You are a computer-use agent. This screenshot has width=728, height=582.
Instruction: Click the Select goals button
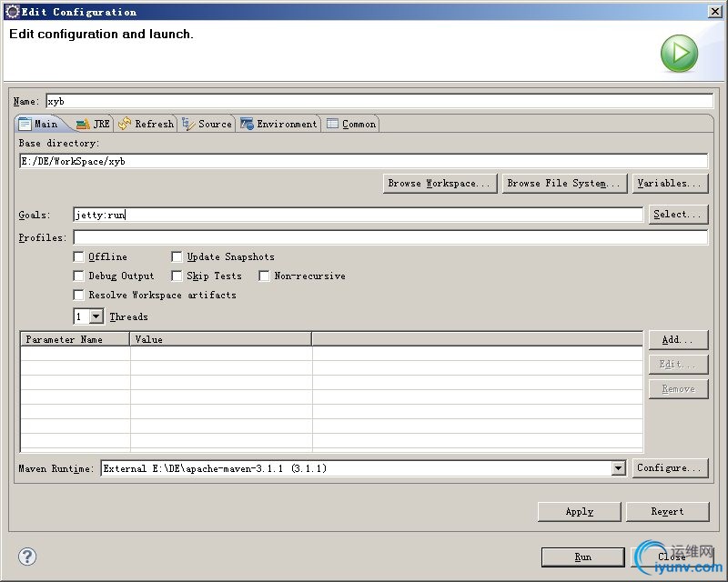(x=678, y=214)
